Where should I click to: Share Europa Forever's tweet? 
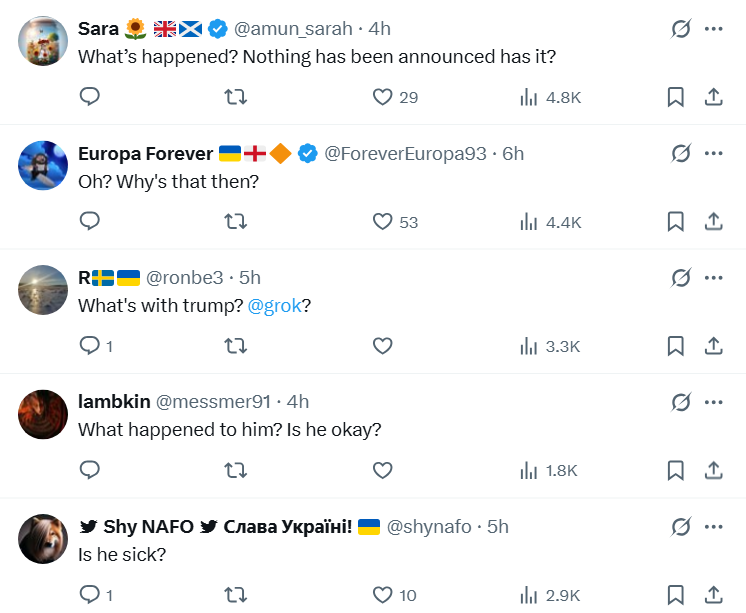(714, 221)
